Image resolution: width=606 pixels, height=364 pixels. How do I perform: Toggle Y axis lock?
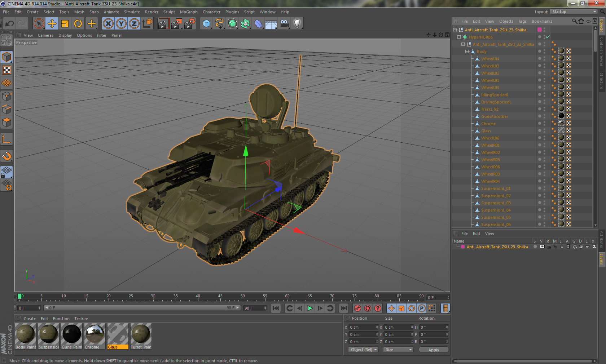121,24
